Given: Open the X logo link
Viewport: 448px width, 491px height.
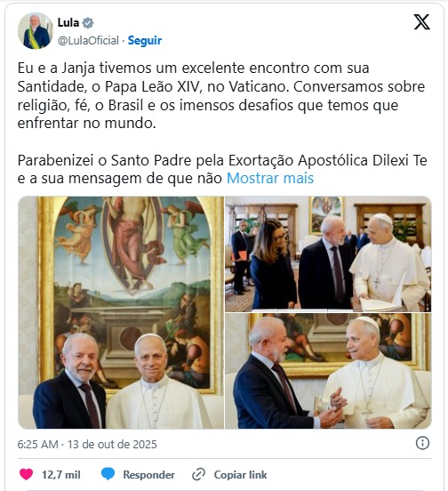Looking at the screenshot, I should (421, 22).
